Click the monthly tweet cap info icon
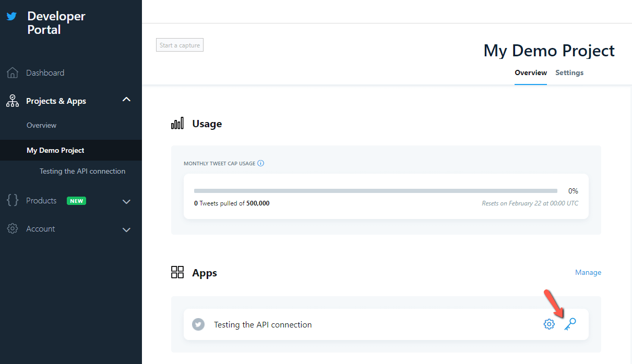Screen dimensions: 632x364 pos(261,163)
